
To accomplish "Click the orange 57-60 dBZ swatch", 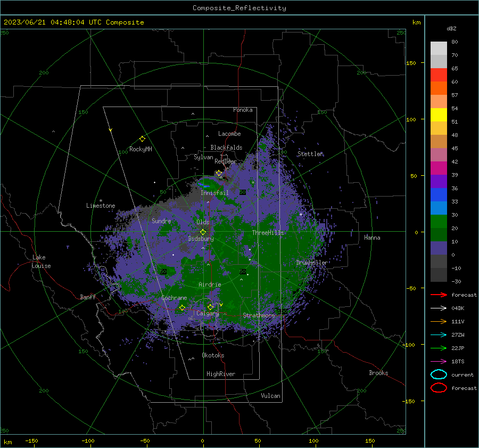I will click(x=439, y=88).
